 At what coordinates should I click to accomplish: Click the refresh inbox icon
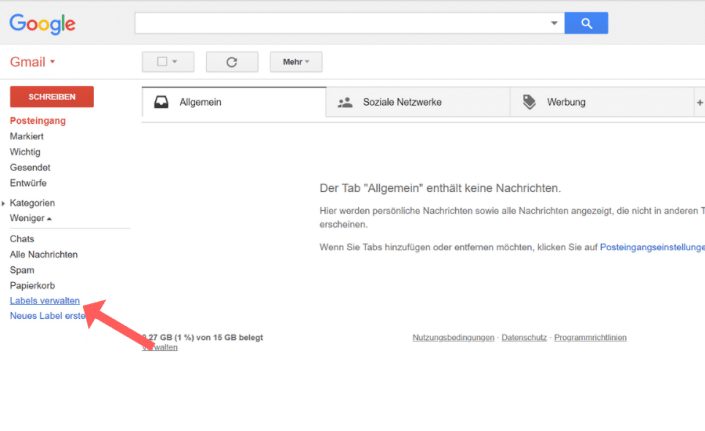coord(232,62)
